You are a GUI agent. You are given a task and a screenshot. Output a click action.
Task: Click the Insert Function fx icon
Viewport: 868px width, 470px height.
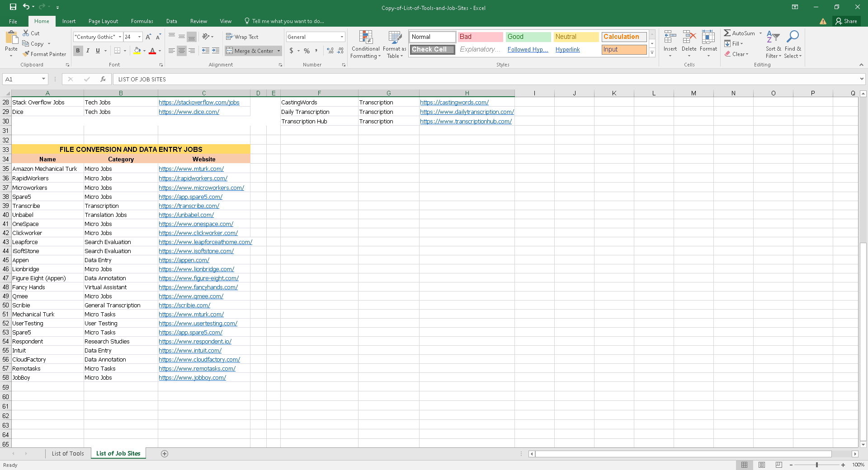103,79
